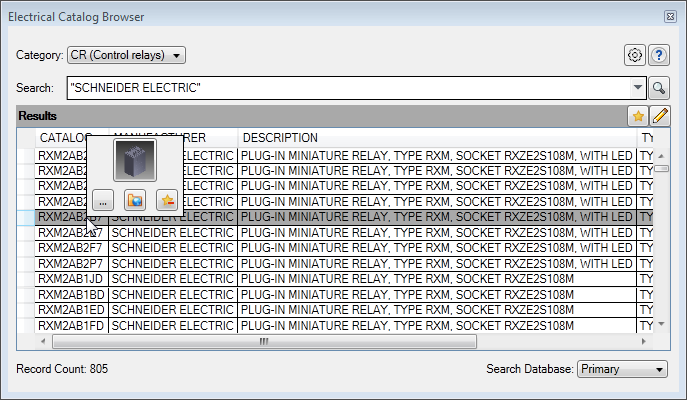
Task: Open the help question mark icon
Action: (659, 55)
